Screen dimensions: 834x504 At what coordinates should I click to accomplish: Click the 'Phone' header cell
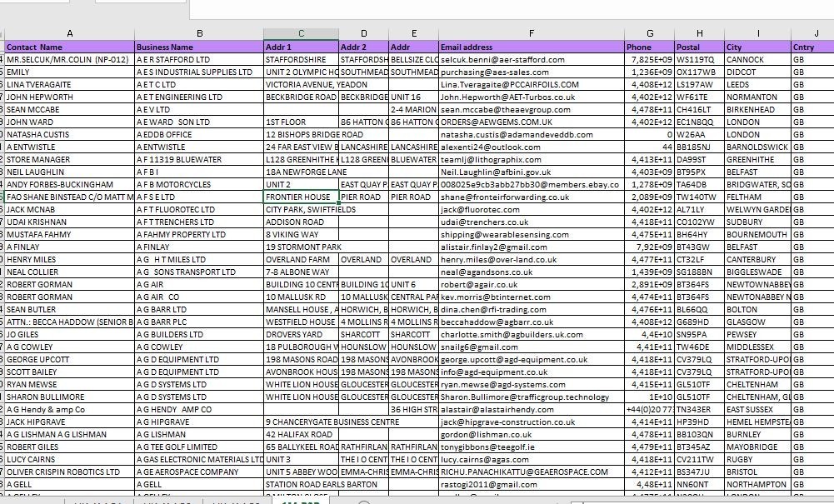(649, 47)
